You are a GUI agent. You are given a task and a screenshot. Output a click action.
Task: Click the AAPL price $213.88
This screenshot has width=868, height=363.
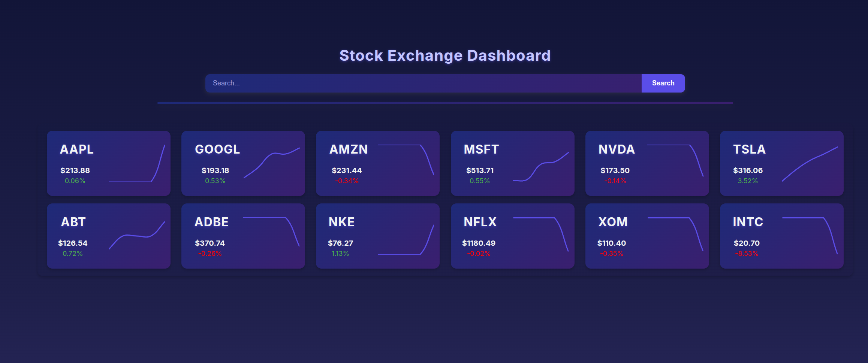(75, 170)
